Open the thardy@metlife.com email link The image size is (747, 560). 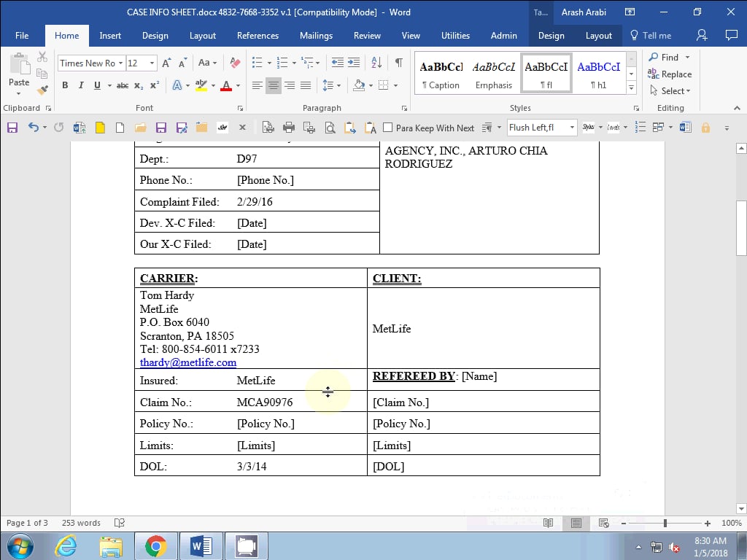pyautogui.click(x=188, y=362)
